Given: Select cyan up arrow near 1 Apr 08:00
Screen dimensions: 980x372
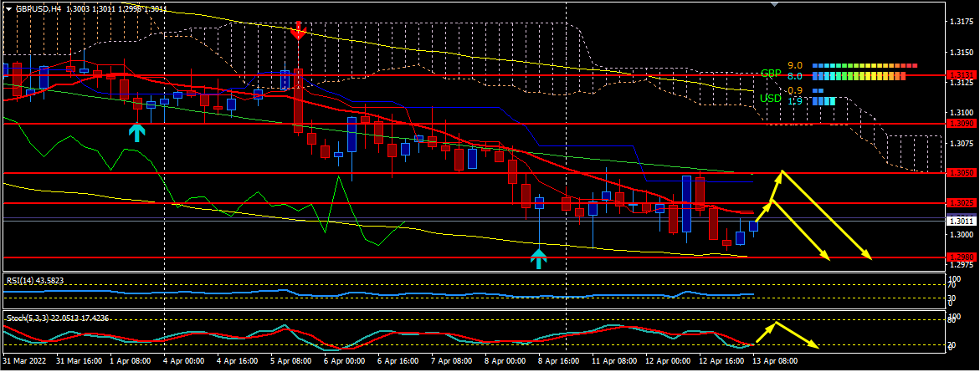Looking at the screenshot, I should coord(137,132).
